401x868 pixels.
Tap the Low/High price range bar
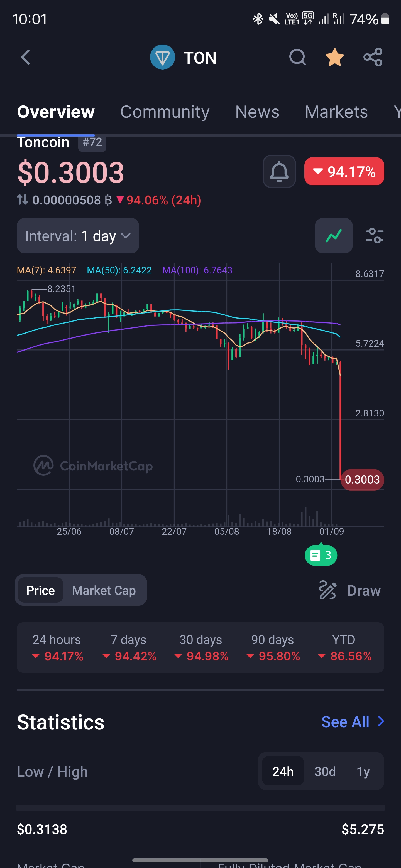click(200, 808)
